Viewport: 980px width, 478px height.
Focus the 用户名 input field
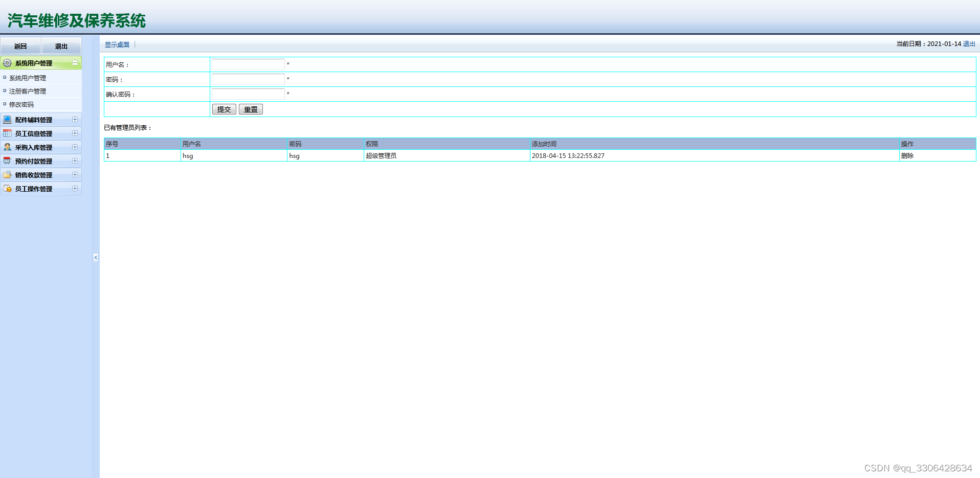tap(248, 64)
